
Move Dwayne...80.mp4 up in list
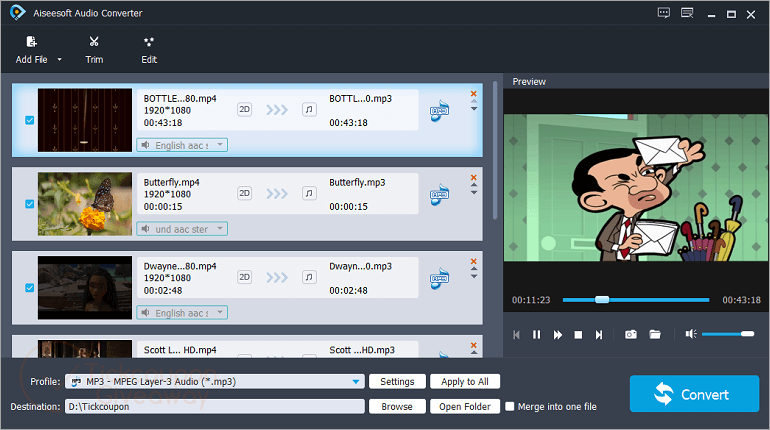tap(474, 269)
